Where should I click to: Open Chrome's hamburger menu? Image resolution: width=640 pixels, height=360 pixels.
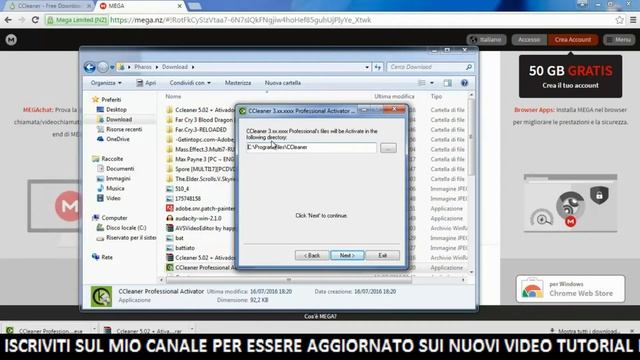(633, 20)
